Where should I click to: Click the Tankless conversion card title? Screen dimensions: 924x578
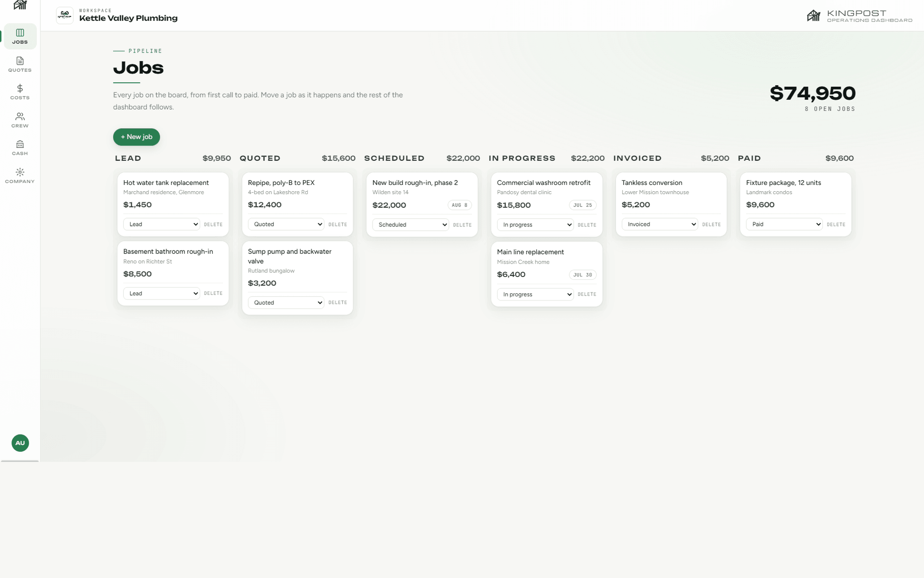[652, 183]
